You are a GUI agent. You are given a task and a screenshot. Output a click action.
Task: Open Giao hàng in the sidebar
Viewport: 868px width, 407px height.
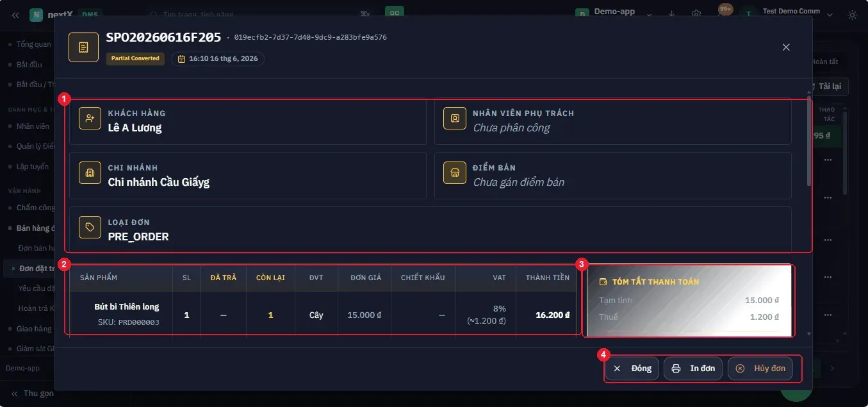(34, 329)
